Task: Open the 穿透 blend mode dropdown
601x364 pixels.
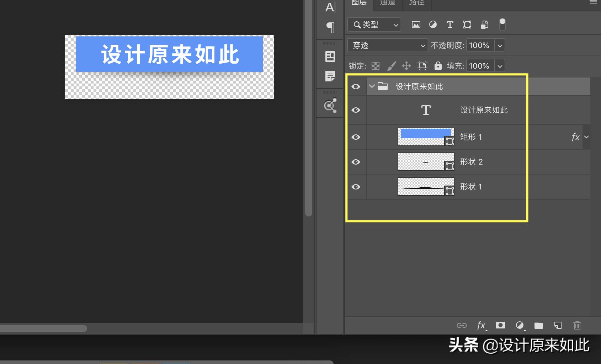Action: (x=387, y=45)
